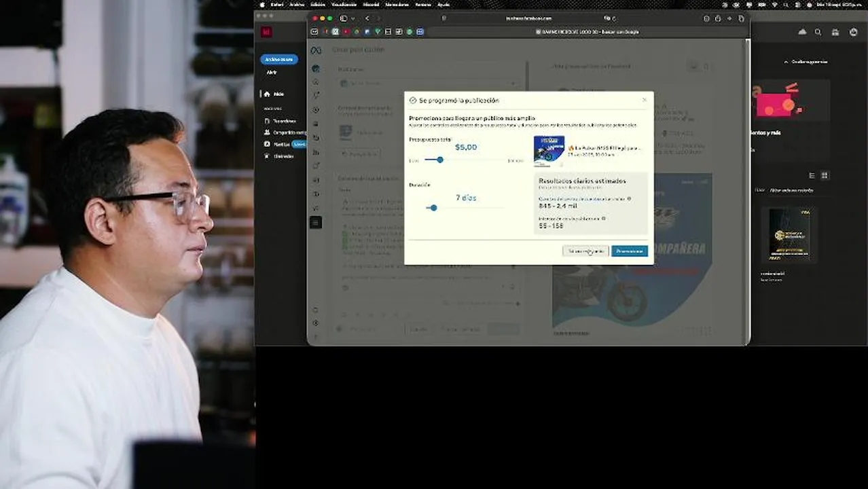
Task: Open 'Compartido contigo' in the Adobe sidebar
Action: pyautogui.click(x=285, y=132)
